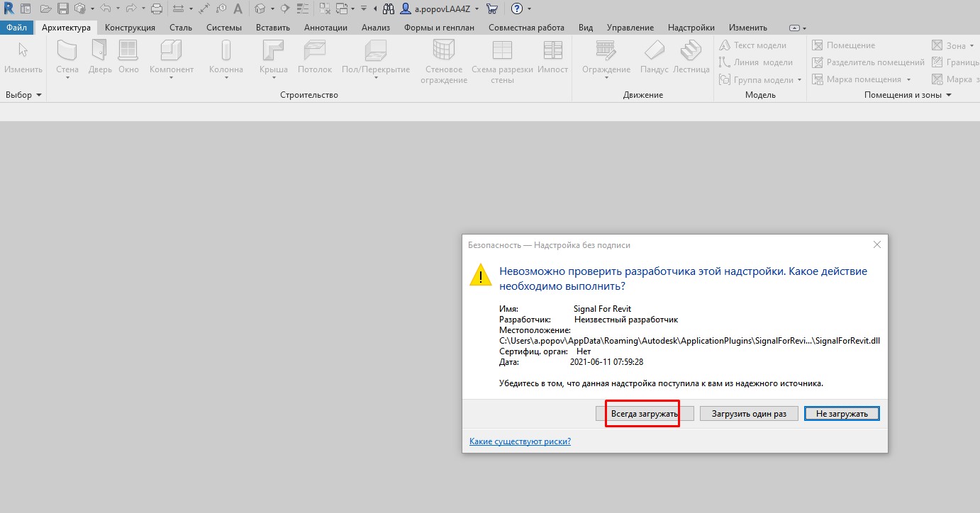
Task: Click the Всегда загружать button
Action: (x=645, y=414)
